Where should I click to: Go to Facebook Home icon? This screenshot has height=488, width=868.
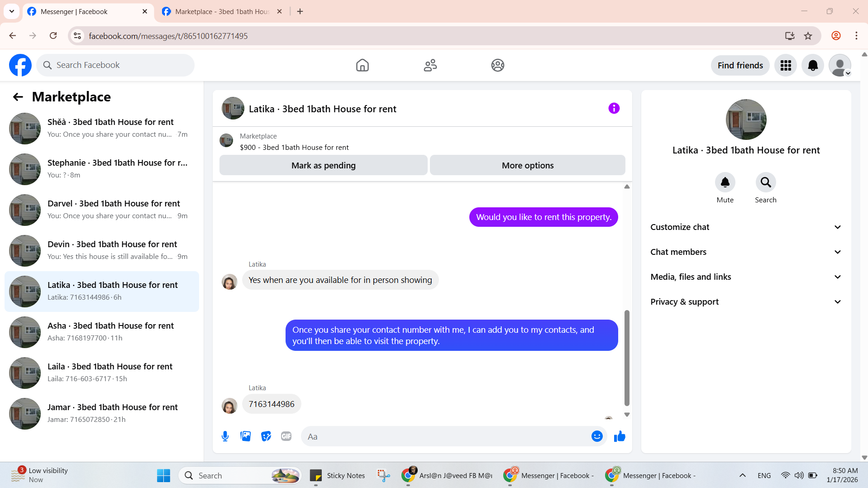pos(362,65)
